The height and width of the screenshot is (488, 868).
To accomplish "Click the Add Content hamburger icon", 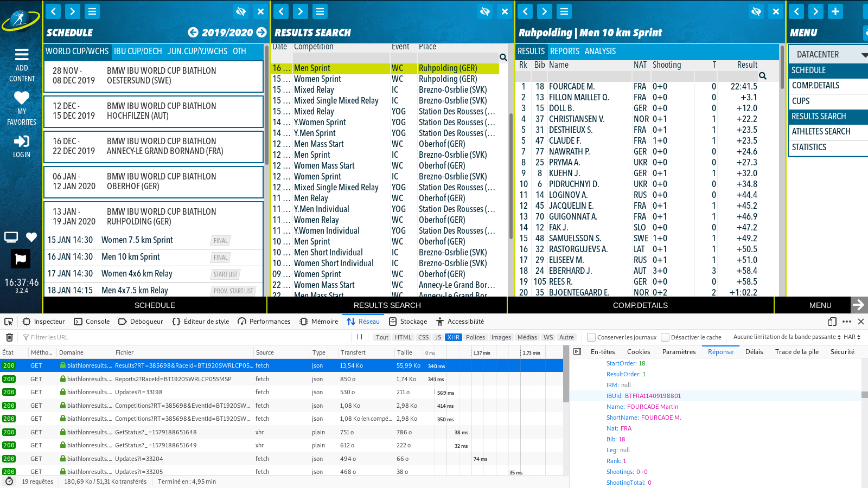I will pyautogui.click(x=22, y=55).
